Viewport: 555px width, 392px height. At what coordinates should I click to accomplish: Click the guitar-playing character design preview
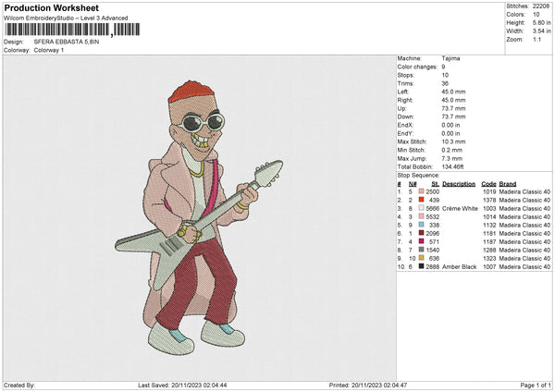(199, 218)
